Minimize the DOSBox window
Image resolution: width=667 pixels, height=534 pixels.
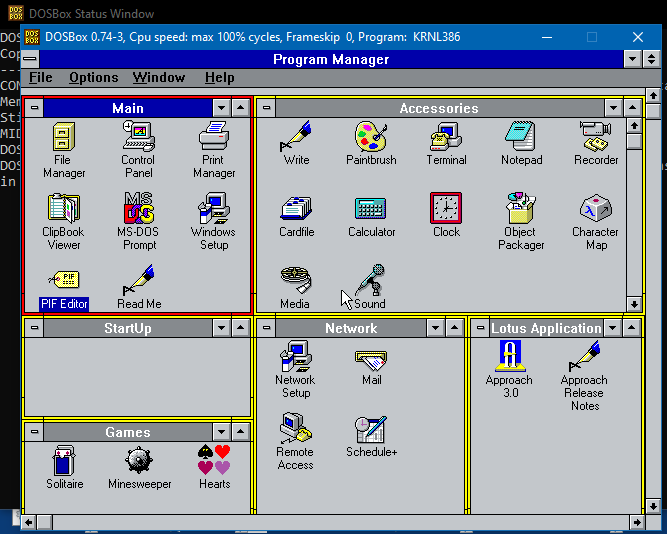click(x=547, y=37)
